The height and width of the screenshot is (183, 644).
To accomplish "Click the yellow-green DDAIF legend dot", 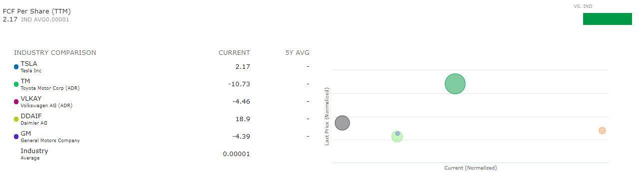I will pos(16,119).
